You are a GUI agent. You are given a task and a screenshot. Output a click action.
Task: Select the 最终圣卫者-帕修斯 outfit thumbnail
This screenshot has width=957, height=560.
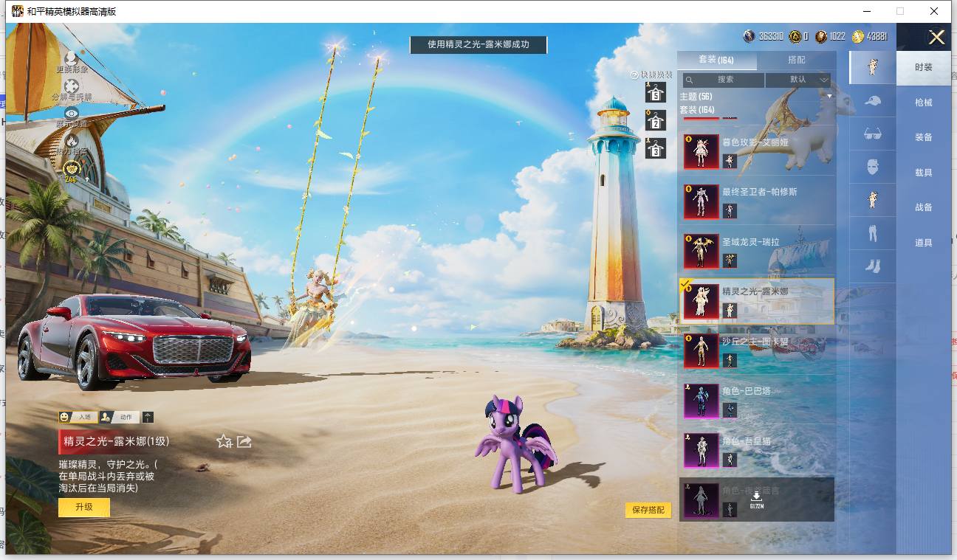click(x=701, y=202)
